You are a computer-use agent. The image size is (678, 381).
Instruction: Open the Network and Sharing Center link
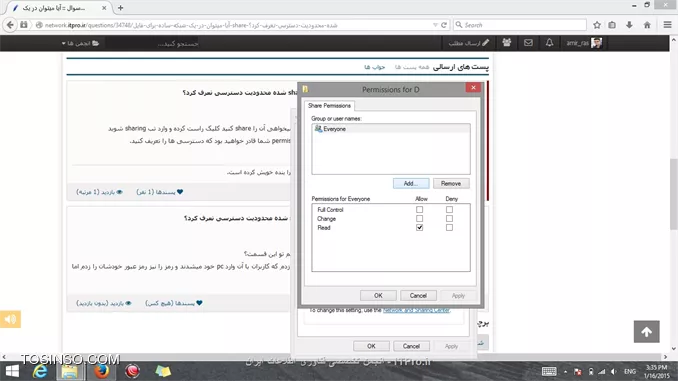[x=416, y=310]
